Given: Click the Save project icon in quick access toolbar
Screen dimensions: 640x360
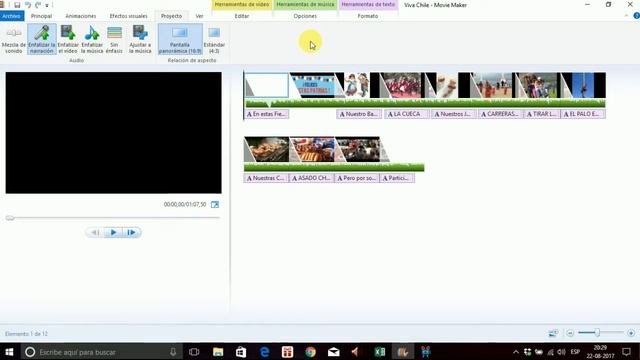Looking at the screenshot, I should coord(17,5).
